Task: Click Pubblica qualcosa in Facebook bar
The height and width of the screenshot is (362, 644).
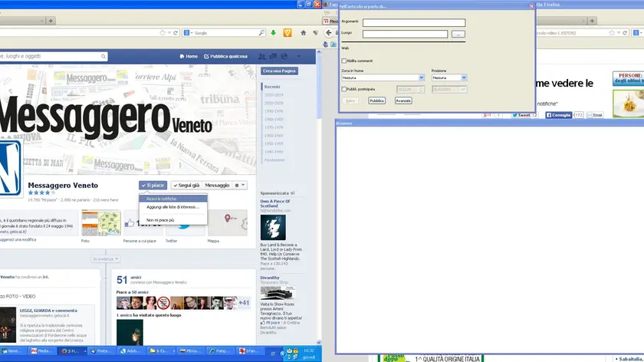Action: [x=226, y=56]
